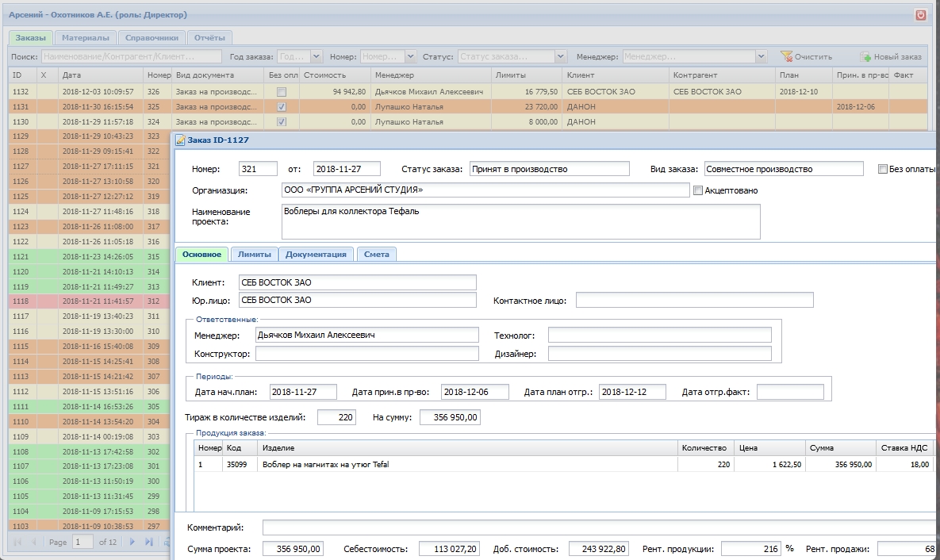
Task: Click the Новый заказ add icon
Action: click(x=866, y=57)
